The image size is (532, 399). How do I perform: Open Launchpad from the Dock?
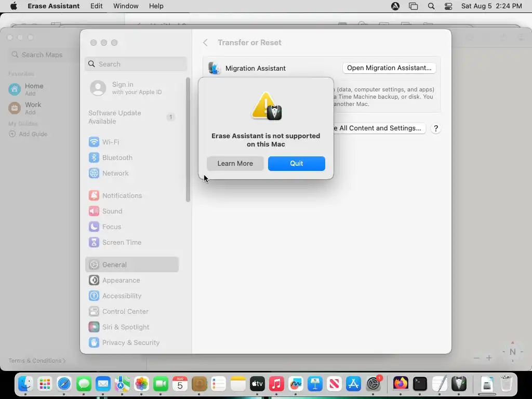pos(45,384)
